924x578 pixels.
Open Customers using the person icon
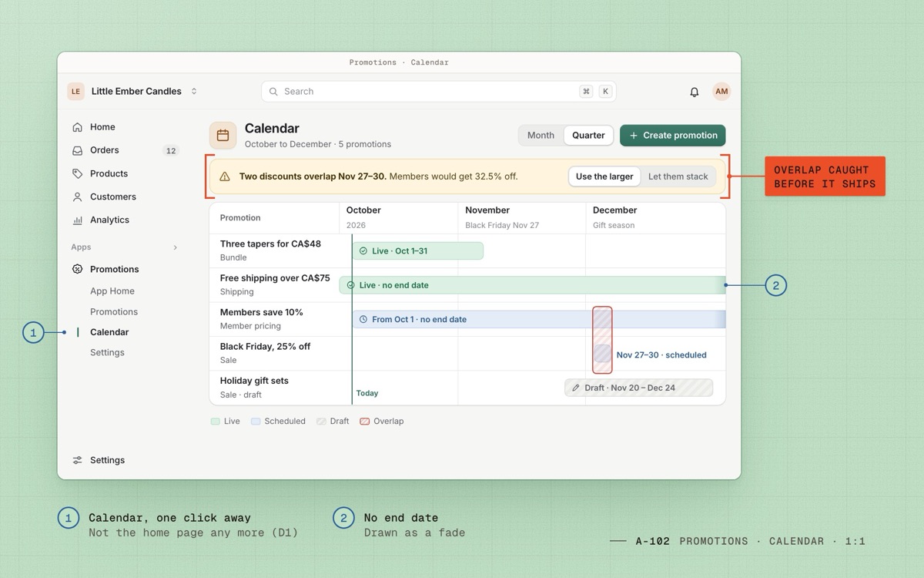[x=77, y=197]
